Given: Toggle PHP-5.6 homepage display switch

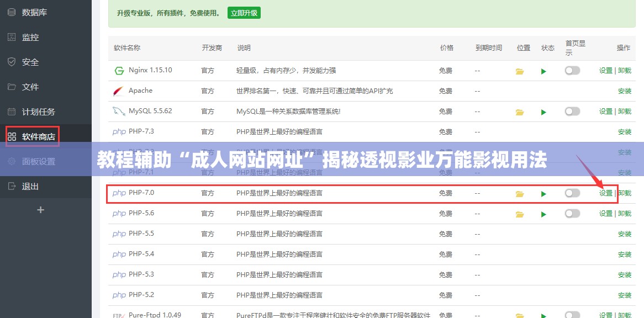Looking at the screenshot, I should [573, 213].
